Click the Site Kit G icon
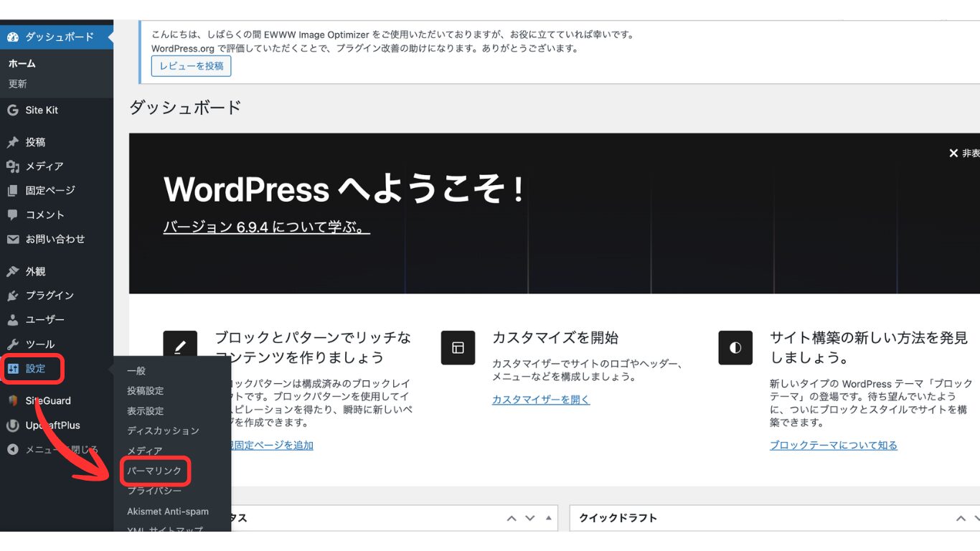Viewport: 980px width, 551px height. [x=12, y=110]
